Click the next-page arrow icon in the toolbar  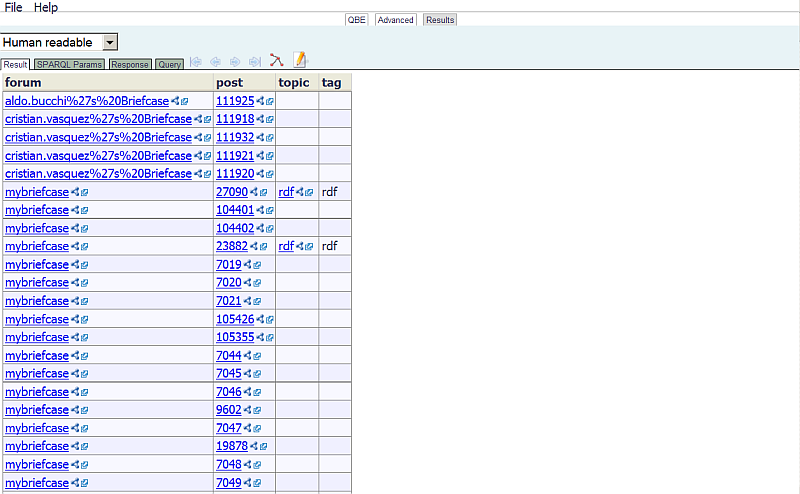click(235, 62)
